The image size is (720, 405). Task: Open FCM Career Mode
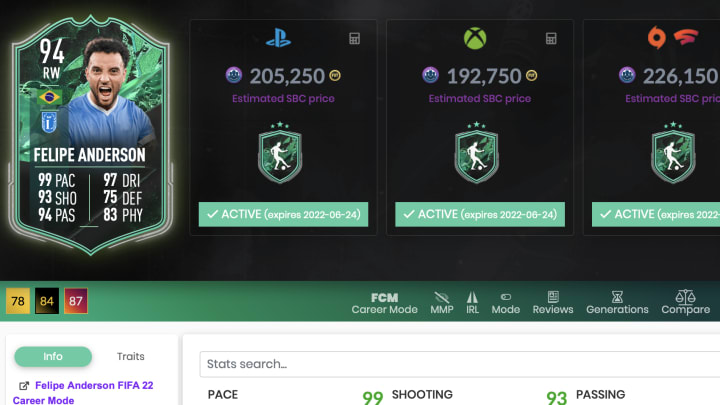[384, 304]
